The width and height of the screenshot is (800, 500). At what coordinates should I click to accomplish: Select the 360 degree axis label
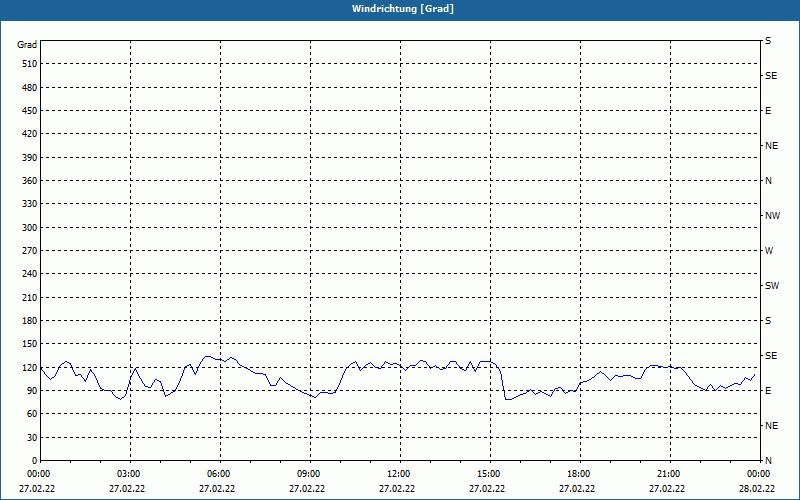pyautogui.click(x=30, y=181)
